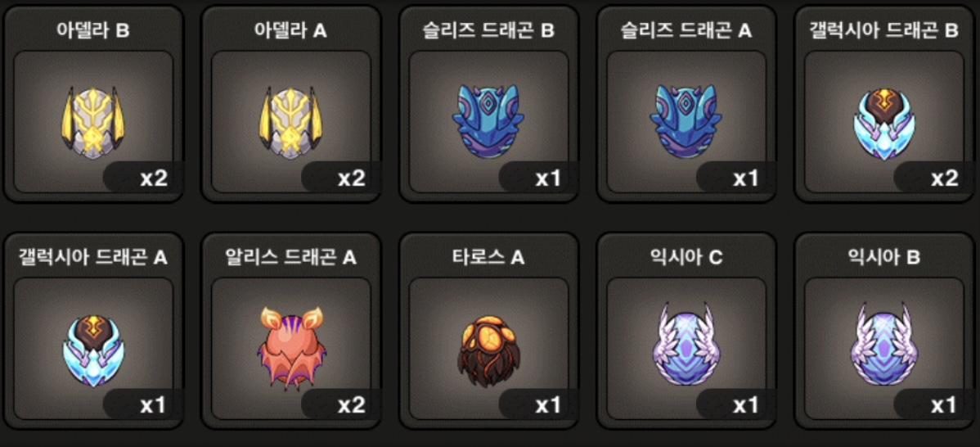Select the 슬리즈 드래곤 A egg icon
Image resolution: width=980 pixels, height=447 pixels.
(686, 121)
